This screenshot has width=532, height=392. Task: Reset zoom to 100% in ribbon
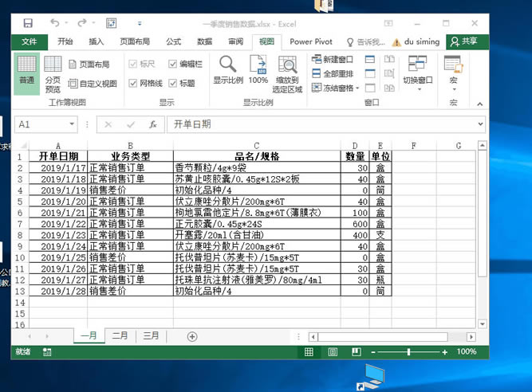click(x=258, y=70)
